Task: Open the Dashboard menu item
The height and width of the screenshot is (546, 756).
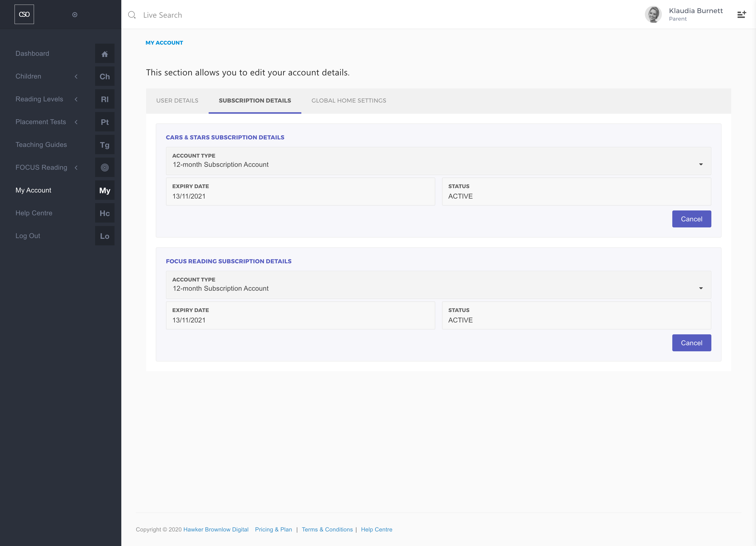Action: pyautogui.click(x=32, y=53)
